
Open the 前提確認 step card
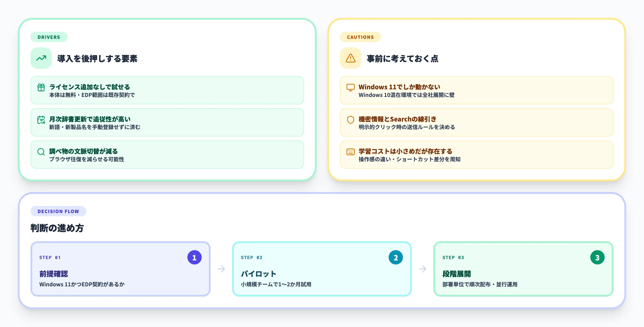click(120, 269)
